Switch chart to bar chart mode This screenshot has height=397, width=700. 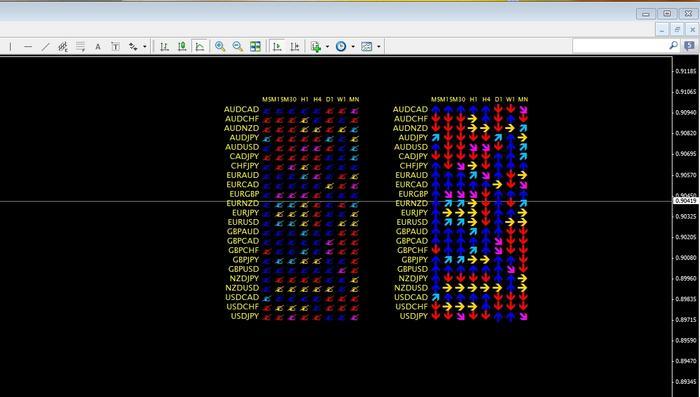click(164, 46)
